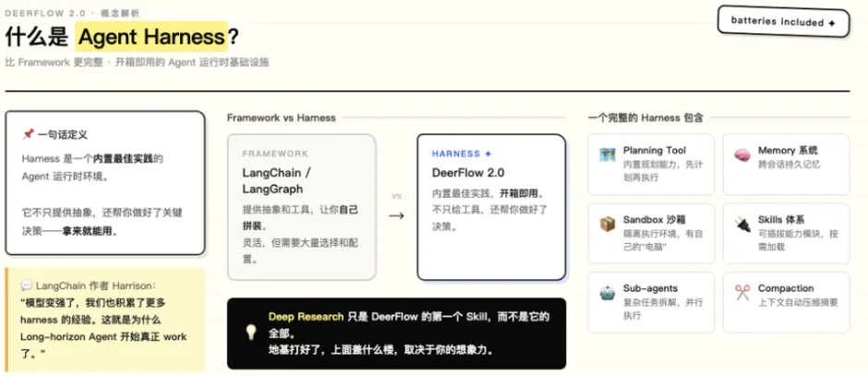Screen dimensions: 868x376
Task: Click the 'Sub-agents' card title
Action: [650, 288]
